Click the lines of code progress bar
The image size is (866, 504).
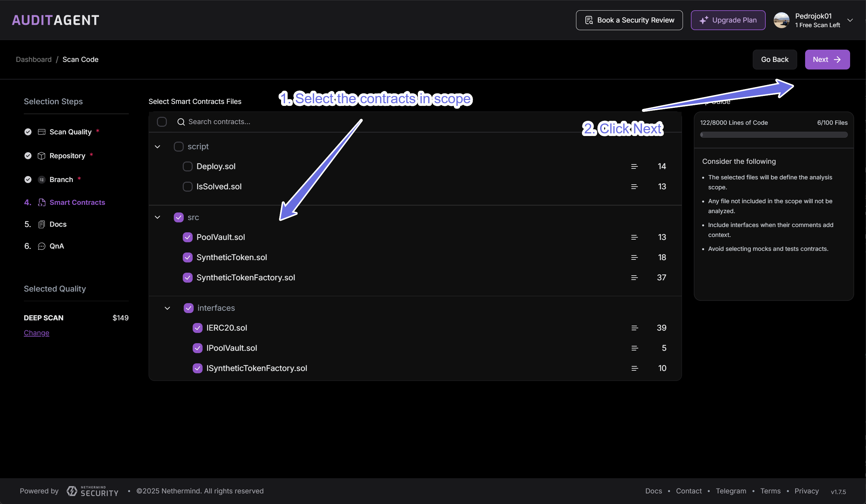[x=774, y=135]
